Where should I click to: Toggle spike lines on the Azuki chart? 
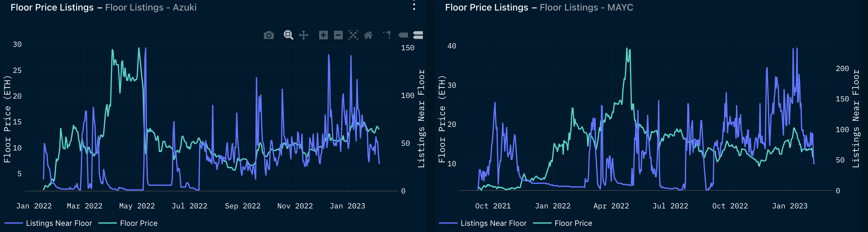point(387,35)
